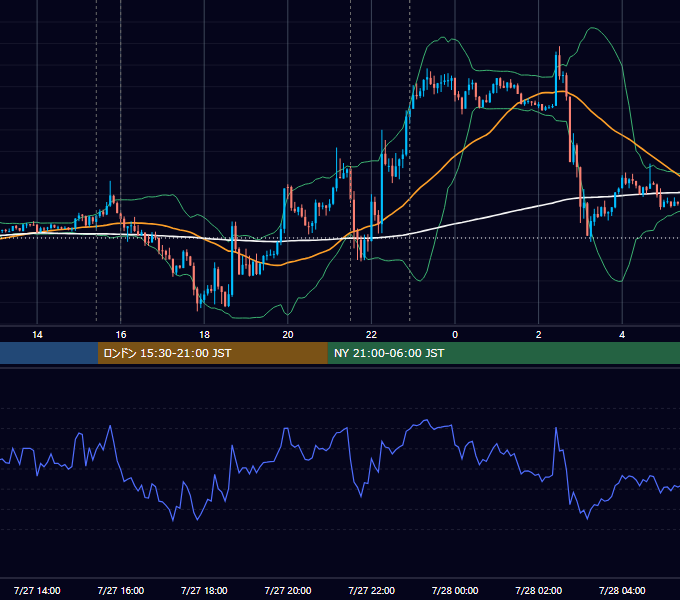
Task: Click the 2 hour label on the price chart axis
Action: coord(539,335)
